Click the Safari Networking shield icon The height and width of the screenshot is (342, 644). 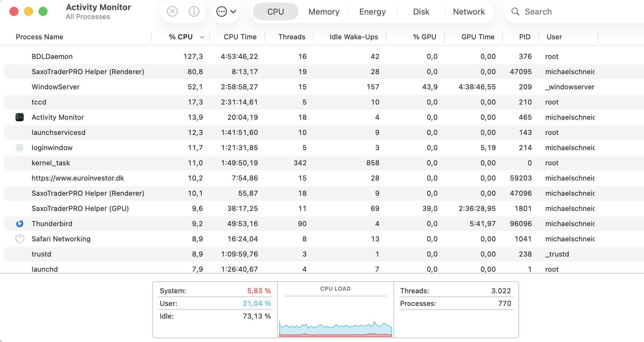pos(20,239)
